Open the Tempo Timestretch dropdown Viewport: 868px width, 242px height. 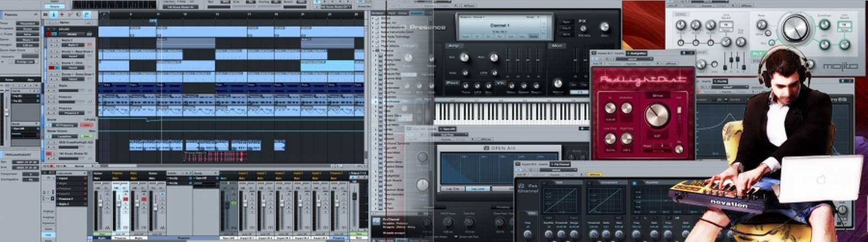[28, 24]
